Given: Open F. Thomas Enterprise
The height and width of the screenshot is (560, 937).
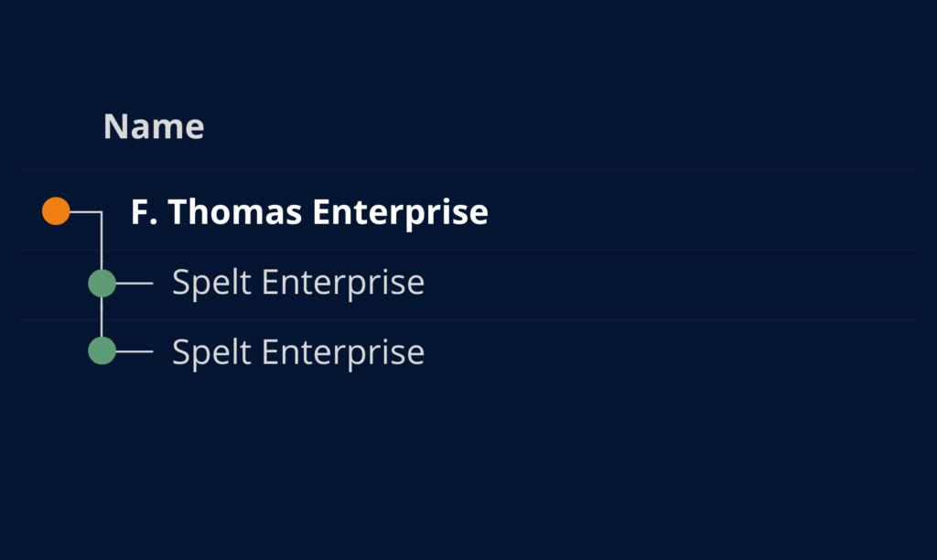Looking at the screenshot, I should click(x=309, y=212).
